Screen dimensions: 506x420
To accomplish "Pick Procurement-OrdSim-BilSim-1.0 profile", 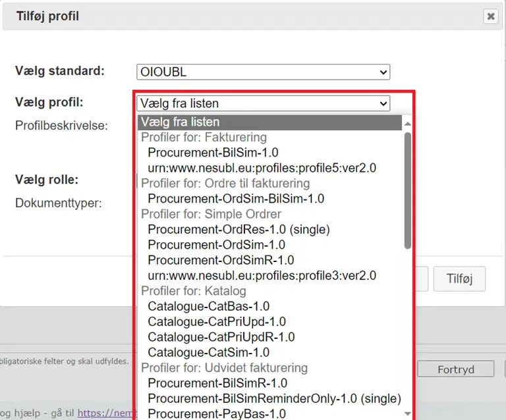I will [236, 198].
